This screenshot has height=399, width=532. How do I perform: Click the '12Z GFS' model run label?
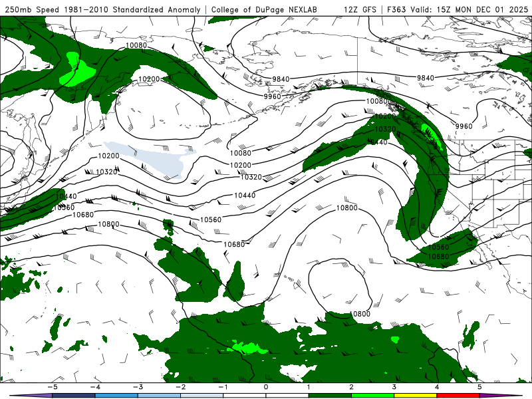pyautogui.click(x=360, y=9)
